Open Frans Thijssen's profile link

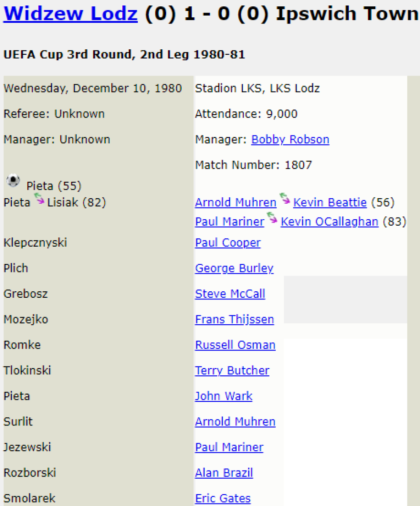tap(234, 320)
